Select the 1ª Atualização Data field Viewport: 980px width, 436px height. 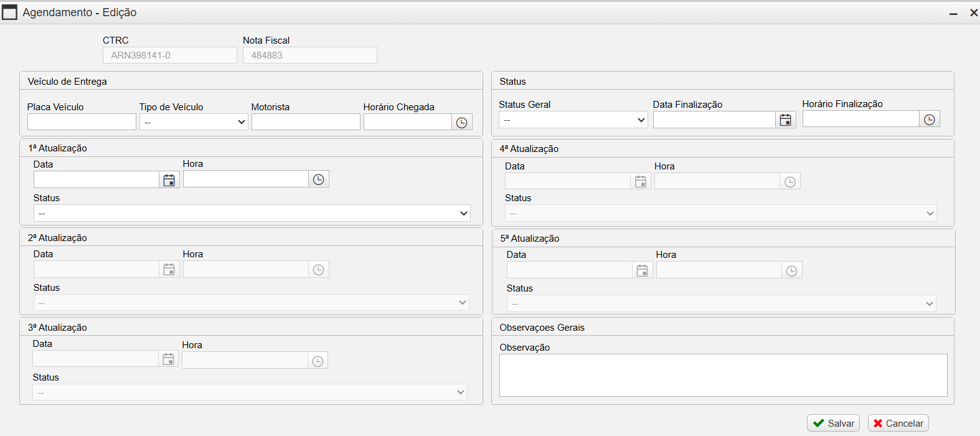tap(97, 180)
